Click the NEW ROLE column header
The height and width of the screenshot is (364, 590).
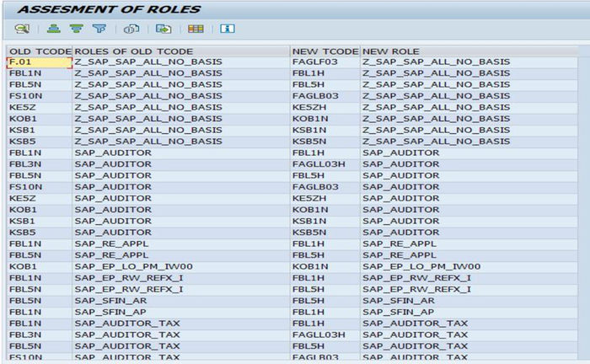pos(391,51)
